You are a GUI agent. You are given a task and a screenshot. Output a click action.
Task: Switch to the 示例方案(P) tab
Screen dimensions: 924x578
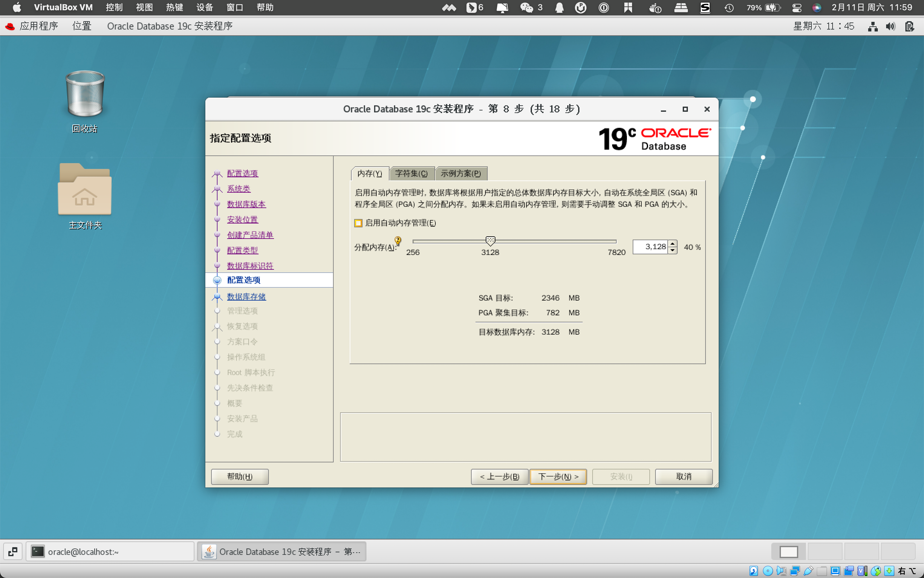(461, 173)
